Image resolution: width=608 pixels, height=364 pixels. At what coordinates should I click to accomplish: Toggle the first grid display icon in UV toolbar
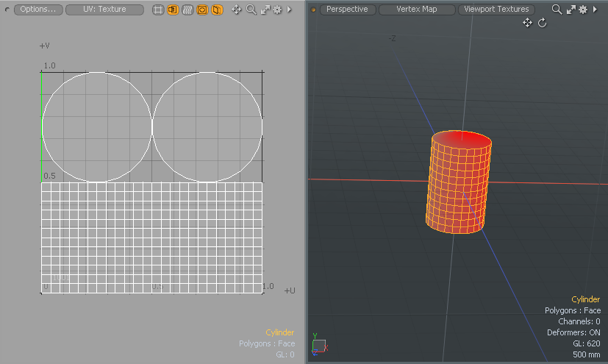click(x=158, y=10)
